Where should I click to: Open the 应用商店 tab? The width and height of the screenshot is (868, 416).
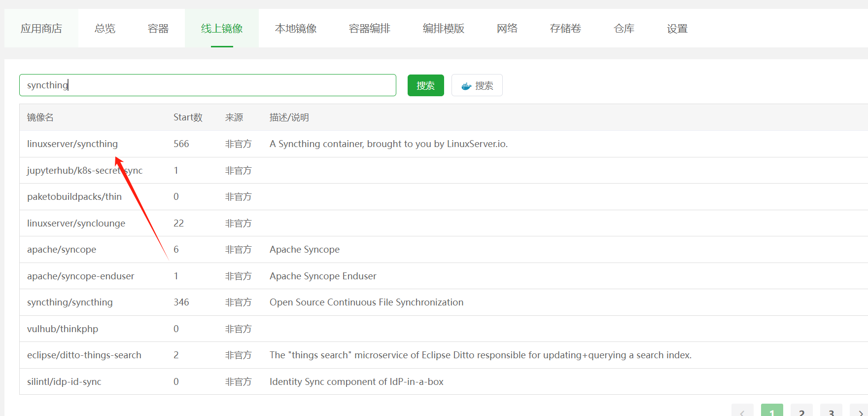click(x=41, y=29)
